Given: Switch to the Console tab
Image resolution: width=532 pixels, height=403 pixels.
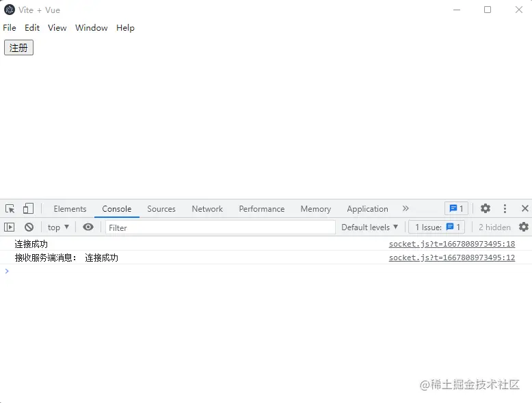Looking at the screenshot, I should tap(117, 209).
